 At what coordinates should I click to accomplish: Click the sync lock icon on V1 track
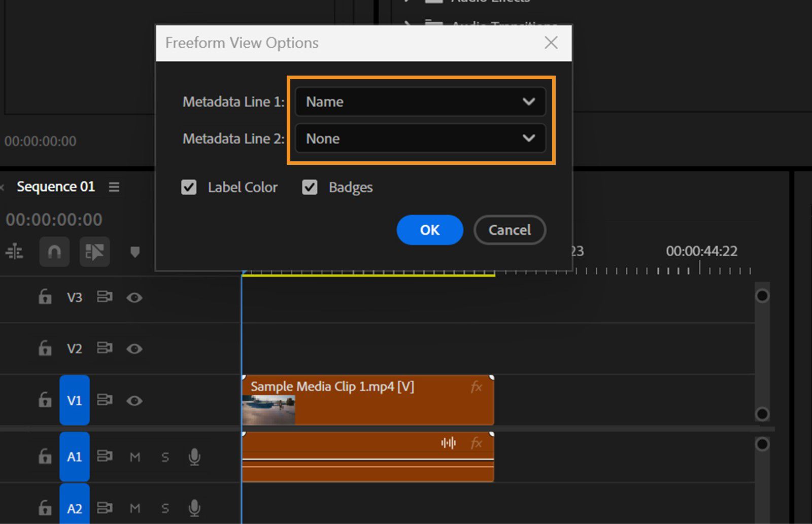105,400
